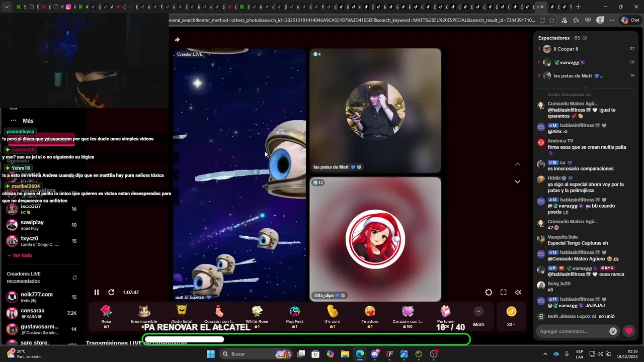The image size is (644, 362).
Task: Open Discord from the taskbar
Action: (375, 354)
